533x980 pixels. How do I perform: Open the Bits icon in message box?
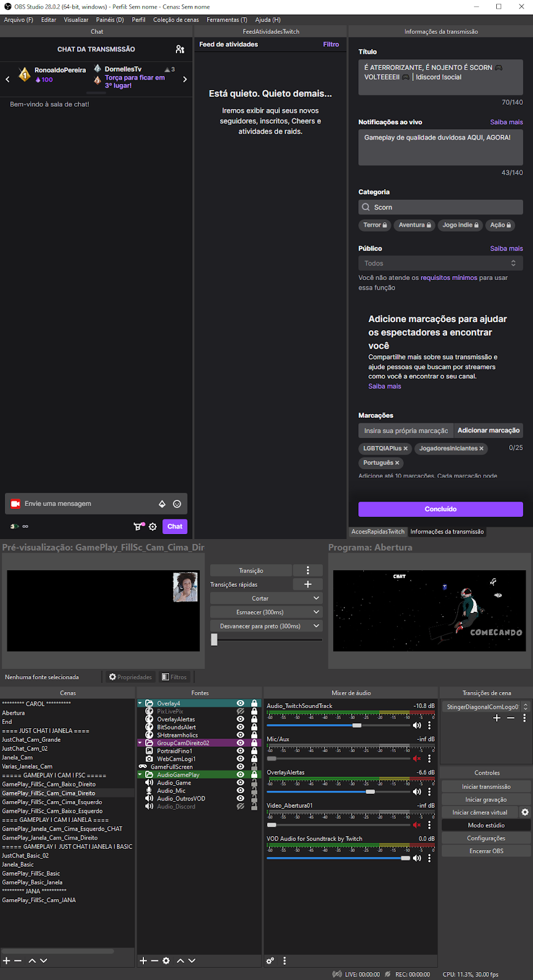[162, 504]
